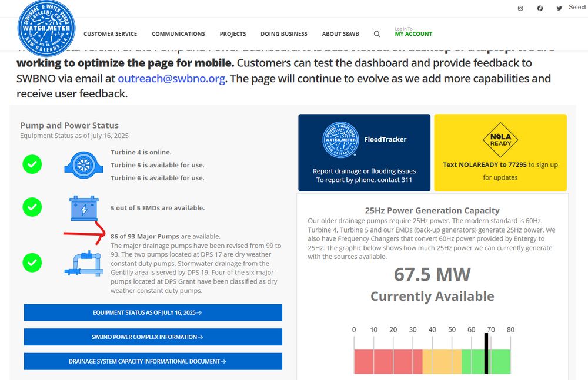This screenshot has height=380, width=588.
Task: Click the gauge scale label 80
Action: [511, 329]
